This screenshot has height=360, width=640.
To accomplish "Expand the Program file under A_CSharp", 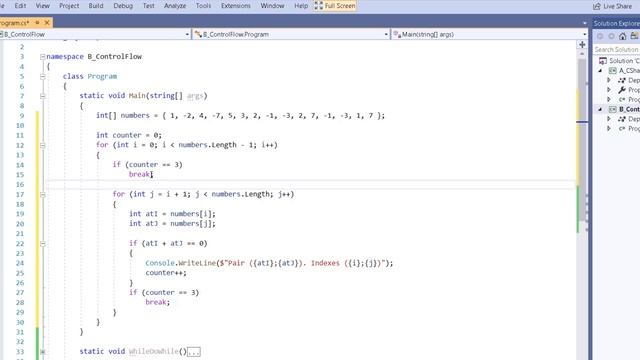I will [x=609, y=100].
